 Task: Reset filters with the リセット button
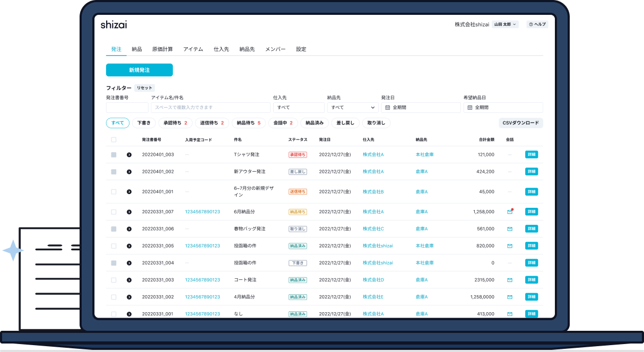[144, 88]
